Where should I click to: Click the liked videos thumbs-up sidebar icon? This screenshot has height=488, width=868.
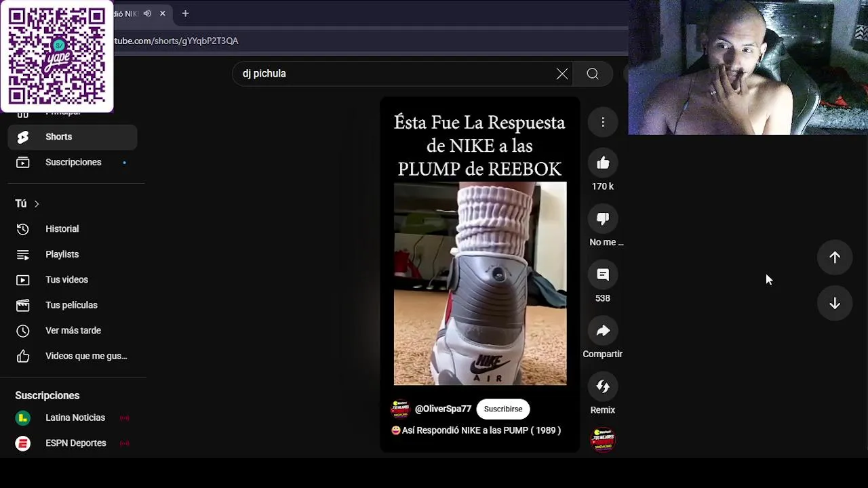click(23, 356)
